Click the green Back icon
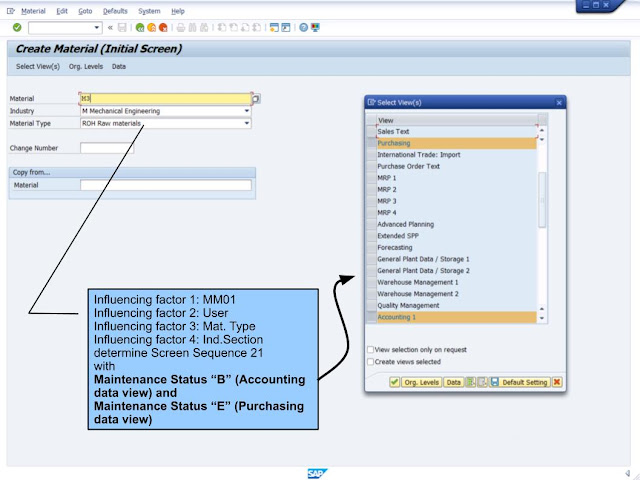Image resolution: width=640 pixels, height=480 pixels. point(140,27)
